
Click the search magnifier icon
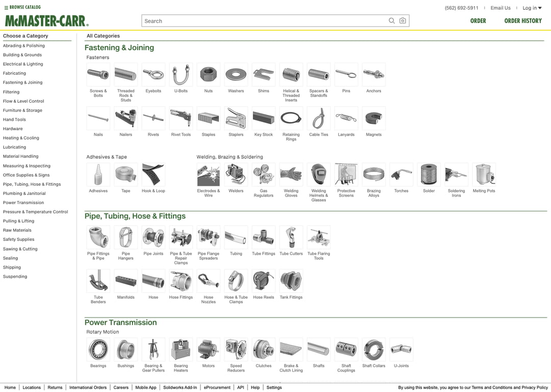pos(391,21)
